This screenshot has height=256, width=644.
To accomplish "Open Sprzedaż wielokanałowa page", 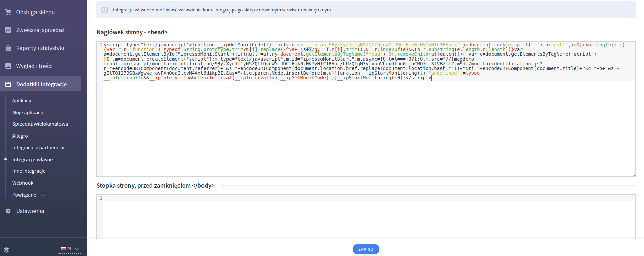I will coord(40,124).
